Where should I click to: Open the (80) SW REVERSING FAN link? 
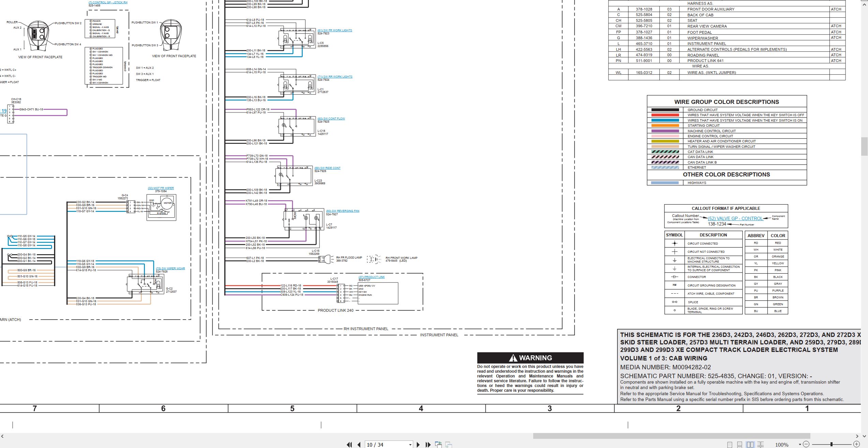(342, 211)
